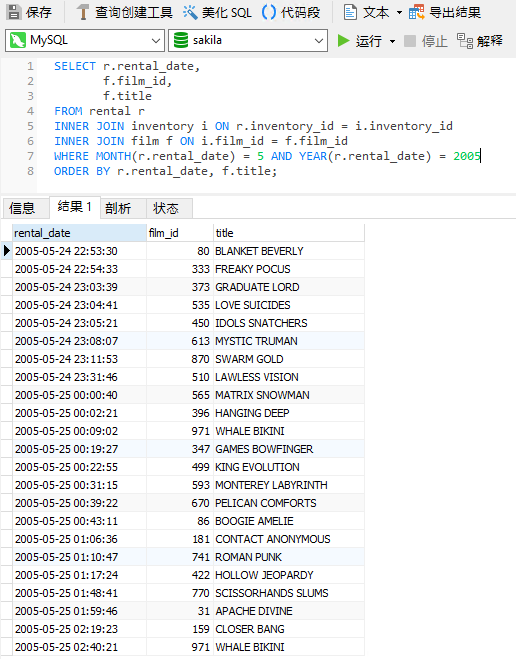Click cell 2005-05-24 22:53:30
Image resolution: width=516 pixels, height=659 pixels.
pyautogui.click(x=79, y=251)
